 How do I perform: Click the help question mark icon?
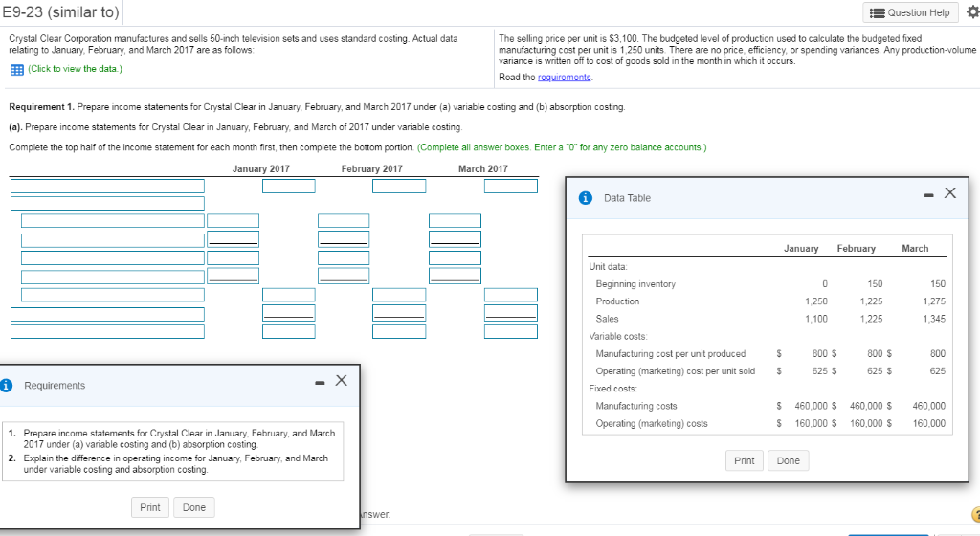(976, 514)
